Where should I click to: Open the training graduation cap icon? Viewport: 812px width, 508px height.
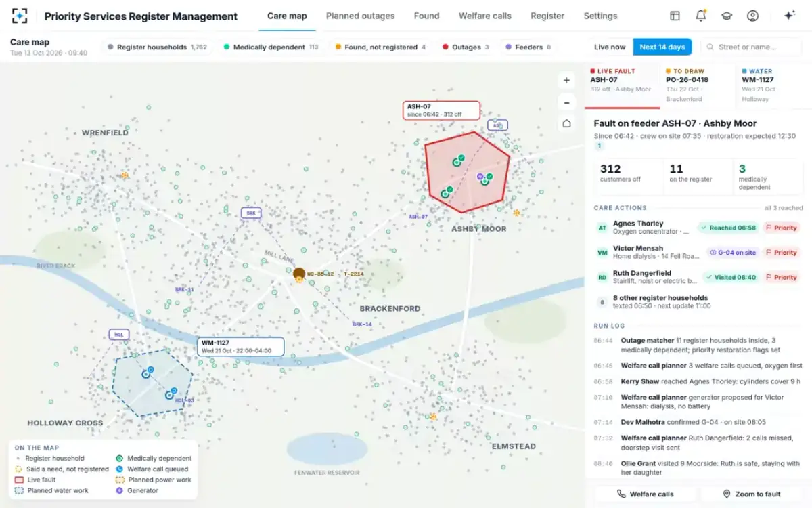[726, 16]
